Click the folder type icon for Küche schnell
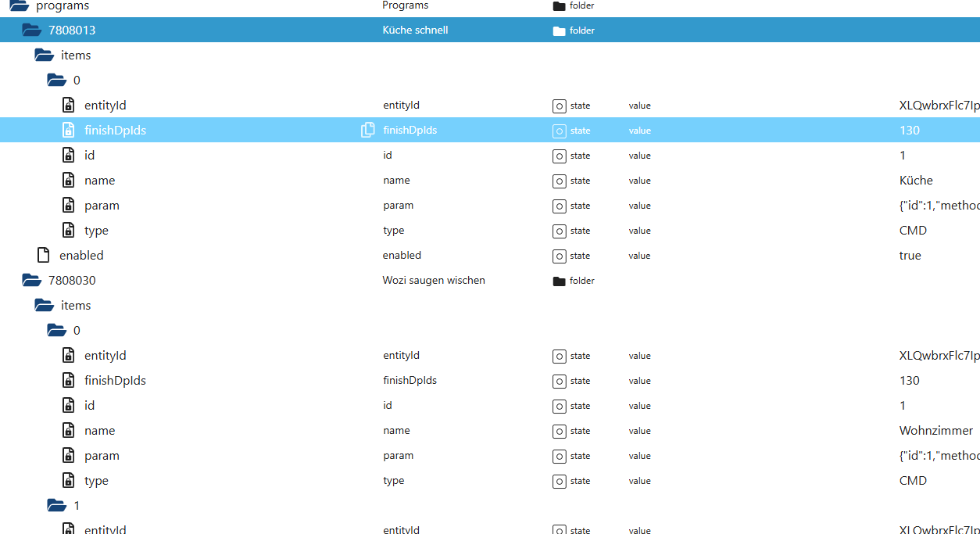The width and height of the screenshot is (980, 534). [x=559, y=30]
